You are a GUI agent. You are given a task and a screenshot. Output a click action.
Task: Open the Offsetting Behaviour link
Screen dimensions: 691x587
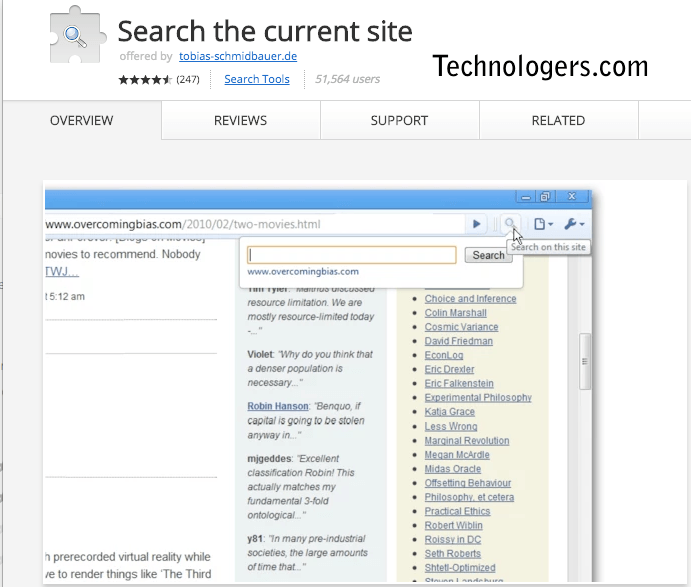pyautogui.click(x=468, y=483)
